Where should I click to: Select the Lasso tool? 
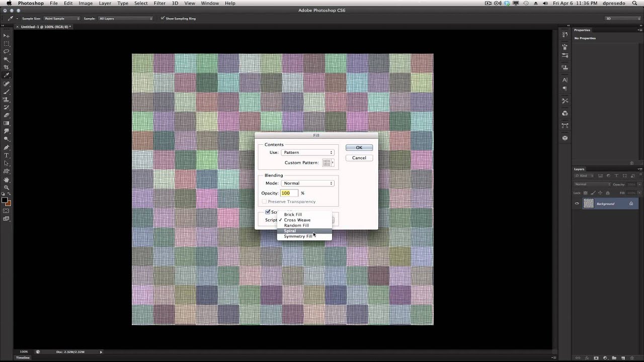[x=7, y=52]
